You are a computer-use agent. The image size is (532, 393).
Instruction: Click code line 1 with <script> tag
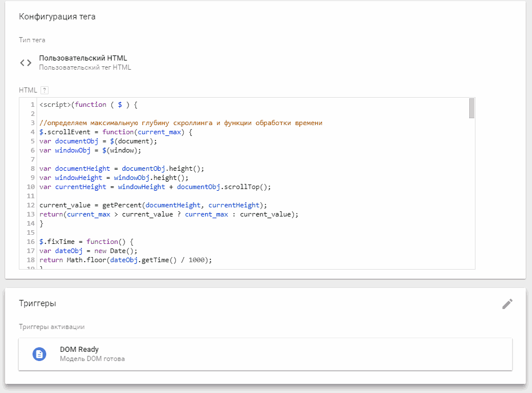pos(88,105)
